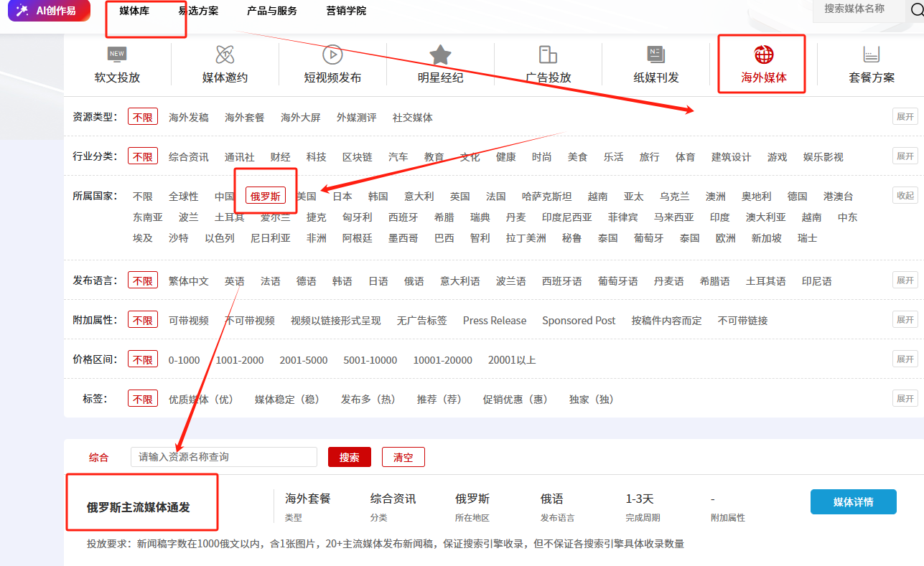This screenshot has width=924, height=566.
Task: Select the 纸媒刊发 newspaper icon
Action: pyautogui.click(x=655, y=55)
